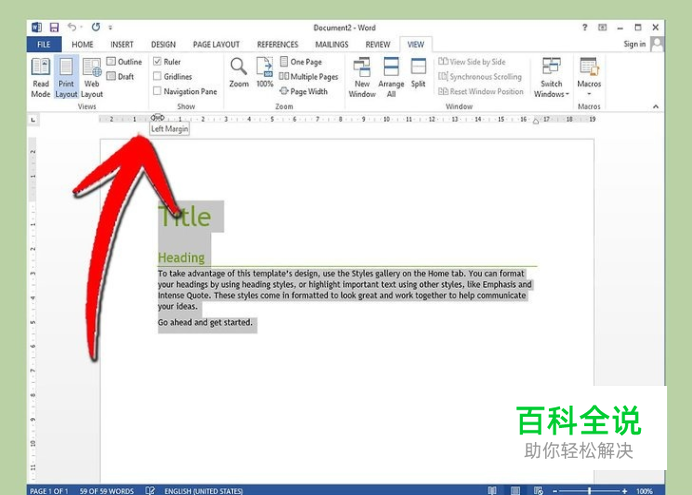Click the zoom slider handle
Screen dimensions: 692x495
click(589, 491)
